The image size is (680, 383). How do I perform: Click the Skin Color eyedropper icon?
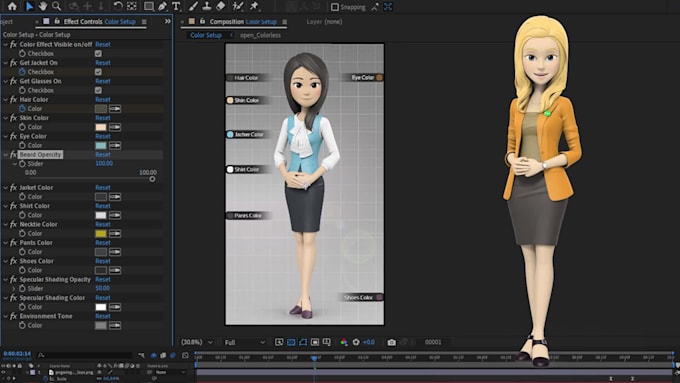(x=115, y=127)
